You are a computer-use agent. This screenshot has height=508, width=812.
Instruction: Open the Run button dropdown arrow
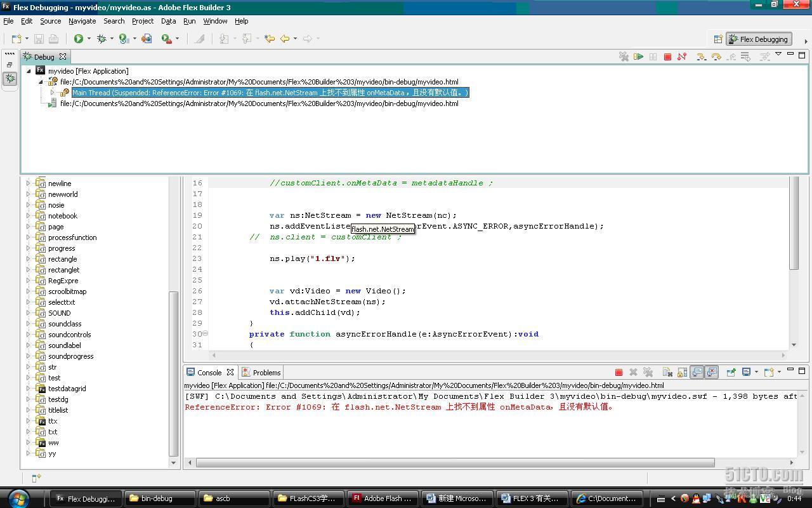point(89,39)
